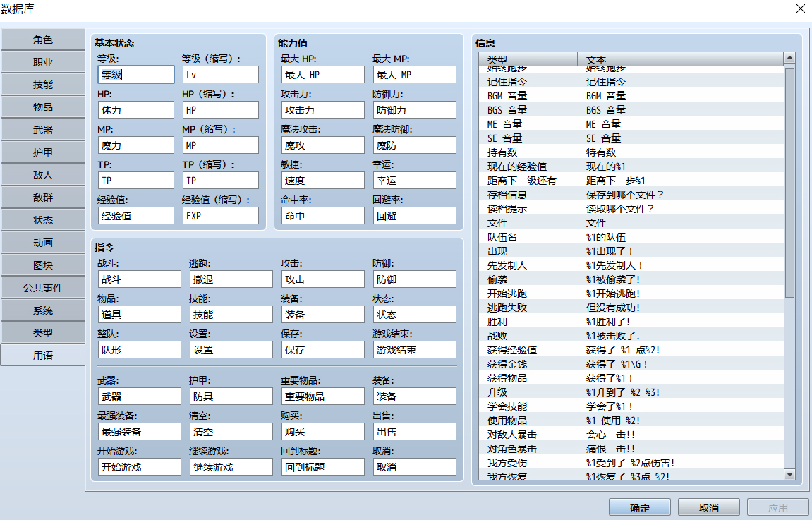This screenshot has width=812, height=520.
Task: Select the 升级 message row
Action: pyautogui.click(x=631, y=392)
